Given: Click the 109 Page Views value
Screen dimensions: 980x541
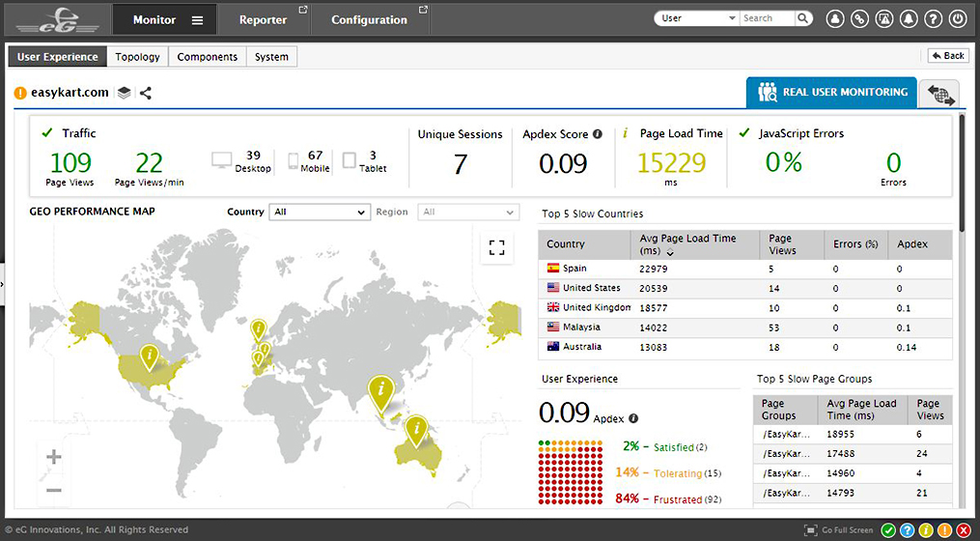Looking at the screenshot, I should pos(70,163).
